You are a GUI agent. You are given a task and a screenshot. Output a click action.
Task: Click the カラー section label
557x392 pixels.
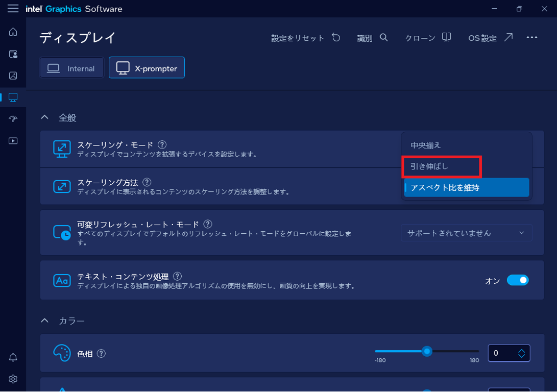point(72,321)
